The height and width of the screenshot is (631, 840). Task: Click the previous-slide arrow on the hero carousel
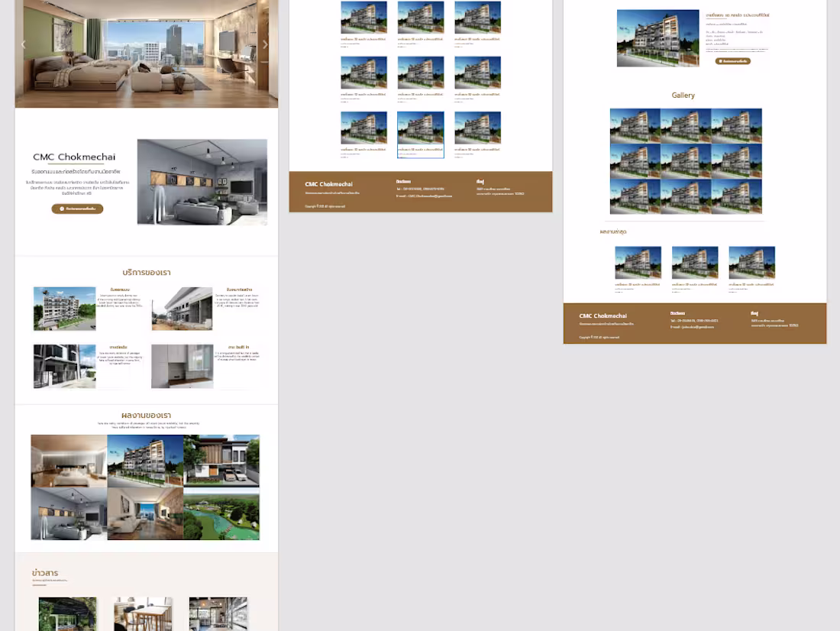(24, 44)
